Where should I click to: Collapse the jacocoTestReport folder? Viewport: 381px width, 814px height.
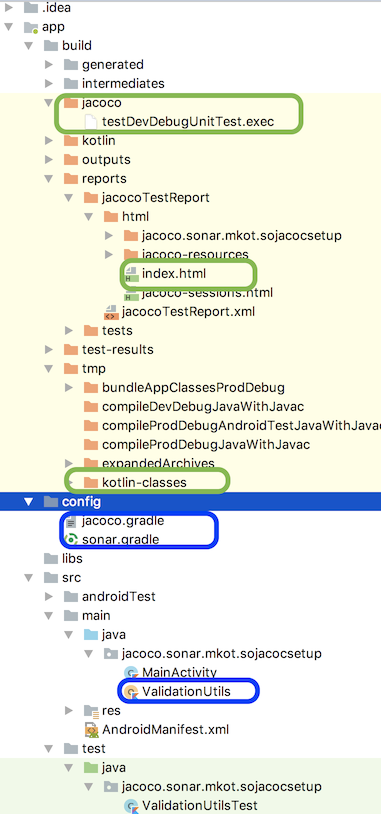(69, 197)
